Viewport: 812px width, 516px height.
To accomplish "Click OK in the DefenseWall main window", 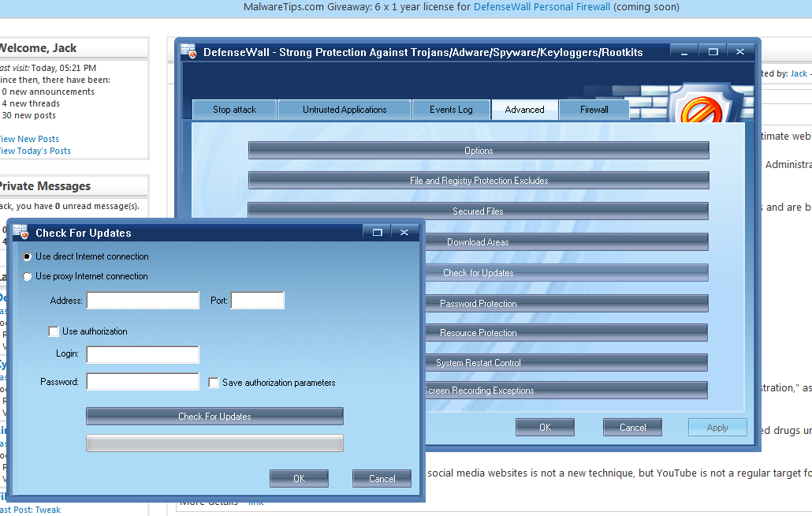I will coord(545,428).
